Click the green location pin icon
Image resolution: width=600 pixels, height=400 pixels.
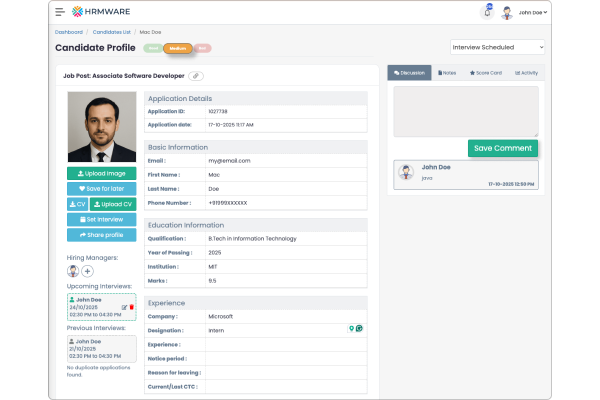pos(352,328)
